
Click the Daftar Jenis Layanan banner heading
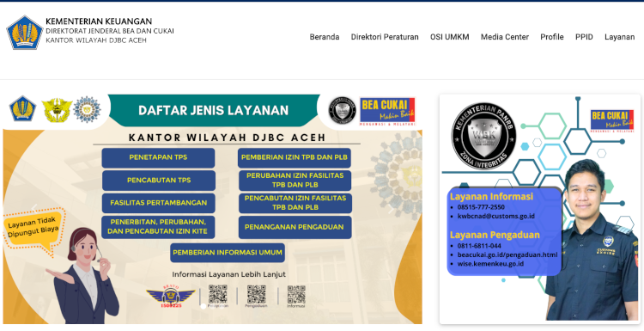click(214, 110)
